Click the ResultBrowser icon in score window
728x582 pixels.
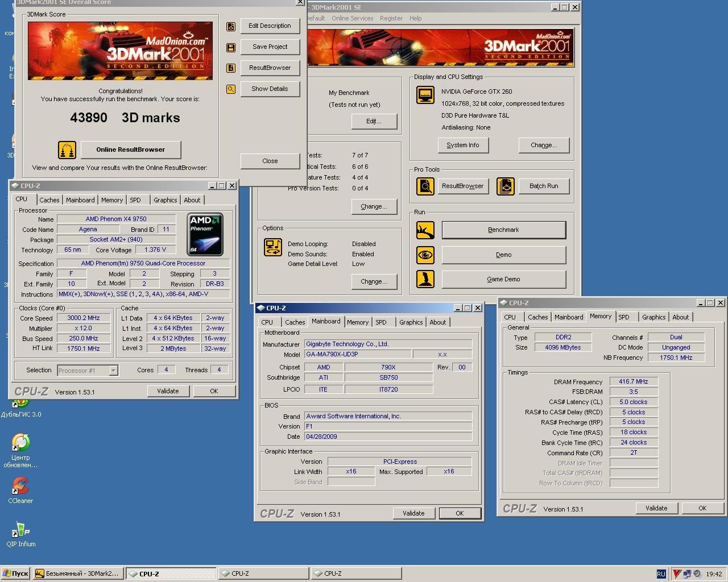coord(231,68)
